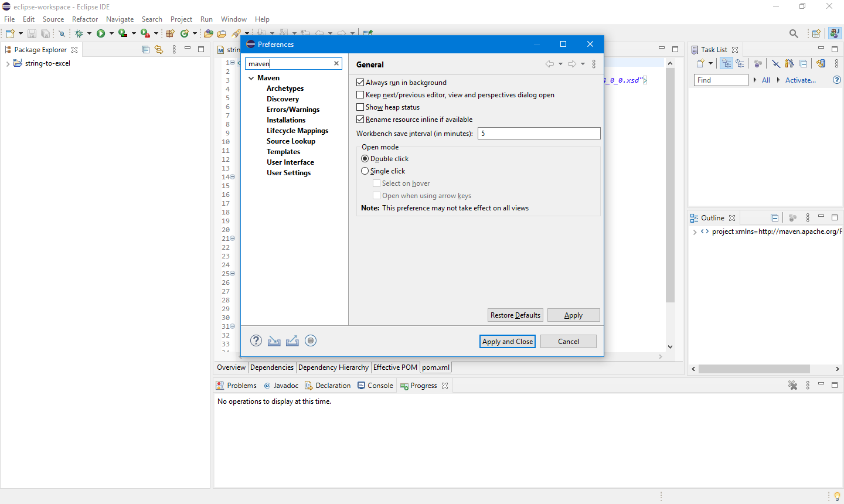
Task: Click Focus on Workweek icon in Task List
Action: pyautogui.click(x=758, y=63)
